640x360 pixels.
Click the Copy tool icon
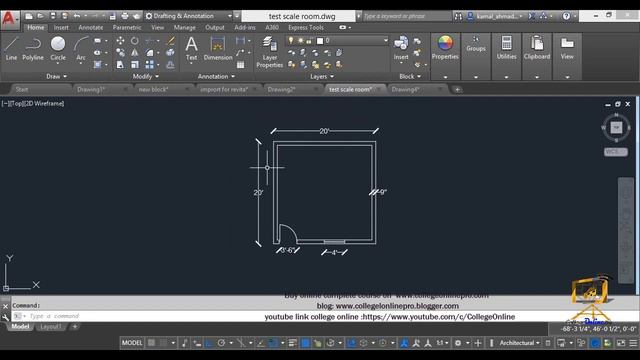tap(120, 53)
